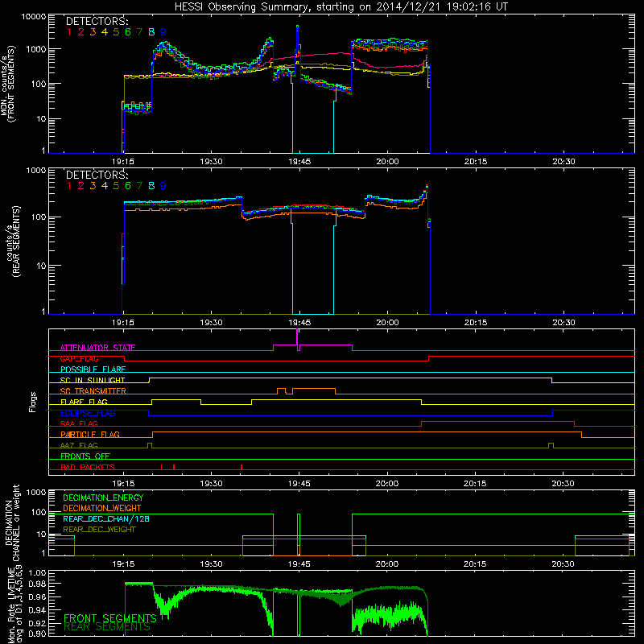
Task: Click the SC_TRANSMITTER flag label
Action: 93,391
